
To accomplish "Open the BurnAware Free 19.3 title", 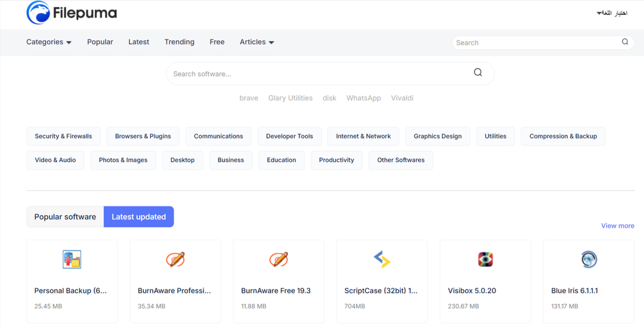I will [275, 291].
